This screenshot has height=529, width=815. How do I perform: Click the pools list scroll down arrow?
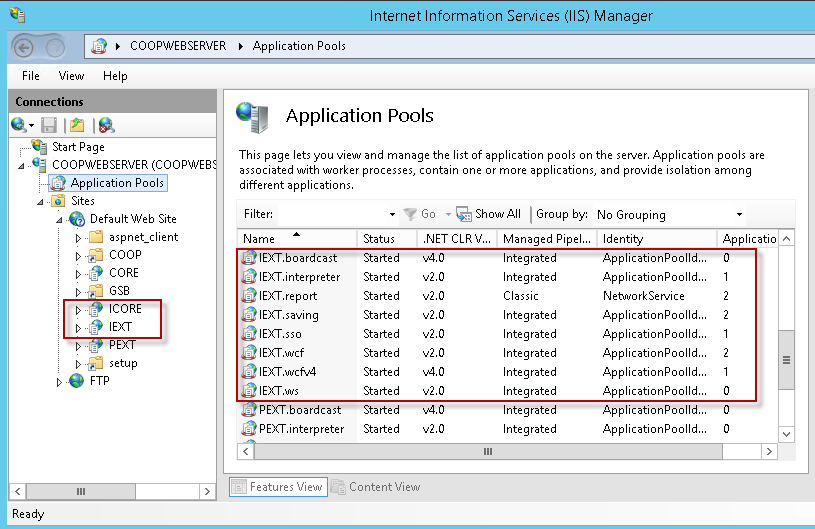(x=786, y=434)
